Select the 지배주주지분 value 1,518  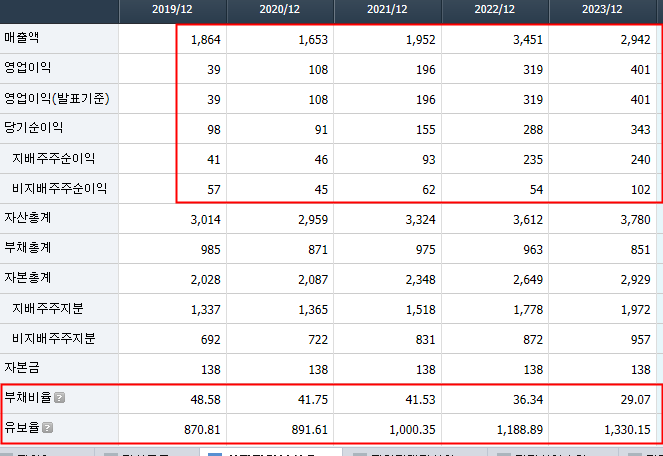tap(420, 310)
